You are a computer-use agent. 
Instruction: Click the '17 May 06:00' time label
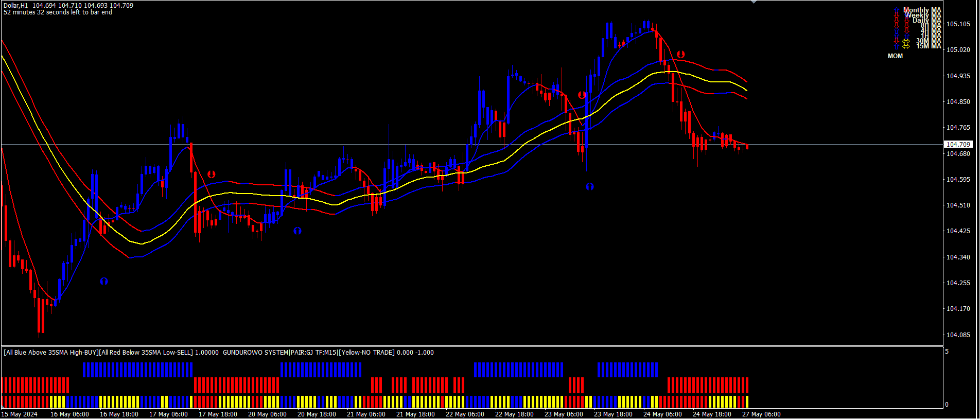[x=168, y=414]
